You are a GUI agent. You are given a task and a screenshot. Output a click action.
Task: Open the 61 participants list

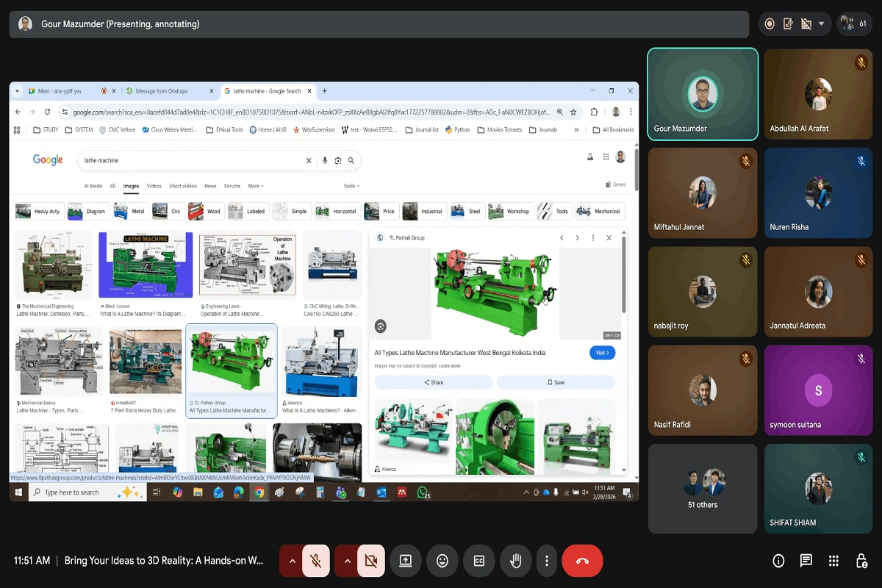855,24
